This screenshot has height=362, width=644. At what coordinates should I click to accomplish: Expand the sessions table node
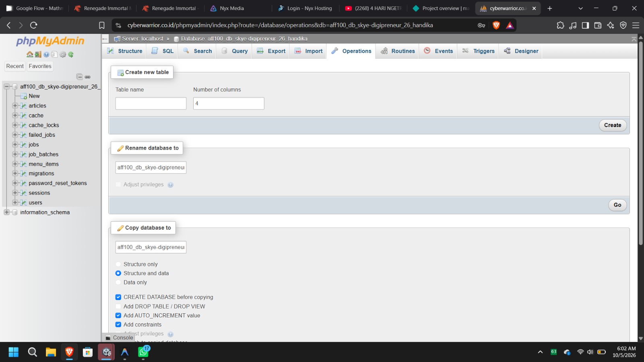(x=15, y=193)
